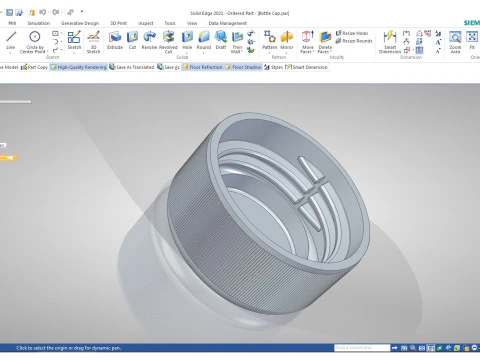This screenshot has width=480, height=360.
Task: Select the Circle by Center Point tool
Action: pos(35,42)
